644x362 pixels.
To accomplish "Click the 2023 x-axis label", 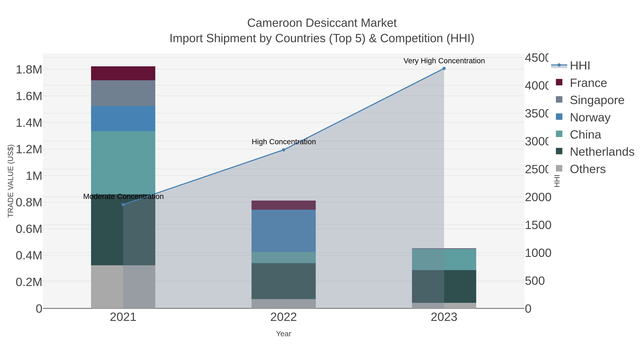I will pyautogui.click(x=444, y=317).
